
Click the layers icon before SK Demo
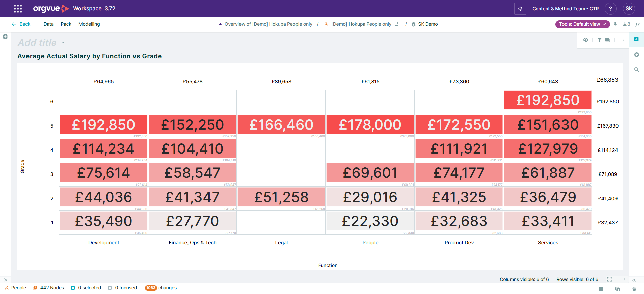click(x=414, y=24)
